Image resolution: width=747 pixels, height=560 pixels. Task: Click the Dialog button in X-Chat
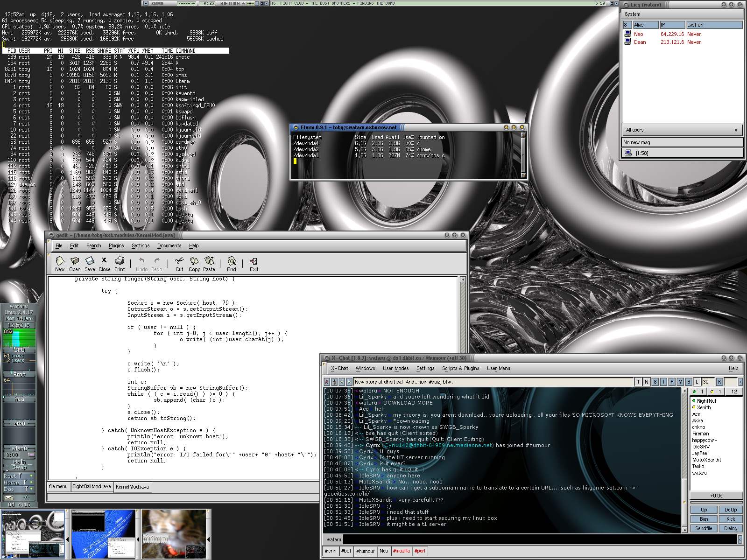pyautogui.click(x=731, y=529)
